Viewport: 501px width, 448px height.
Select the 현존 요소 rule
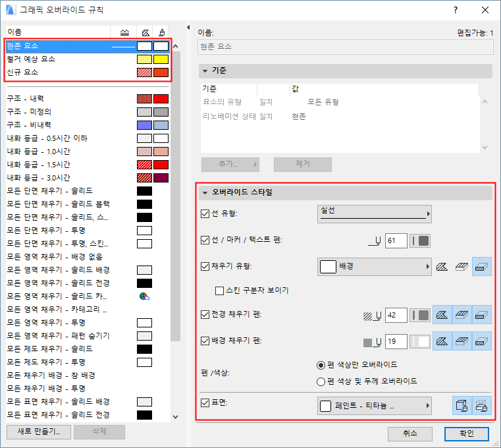[x=88, y=46]
